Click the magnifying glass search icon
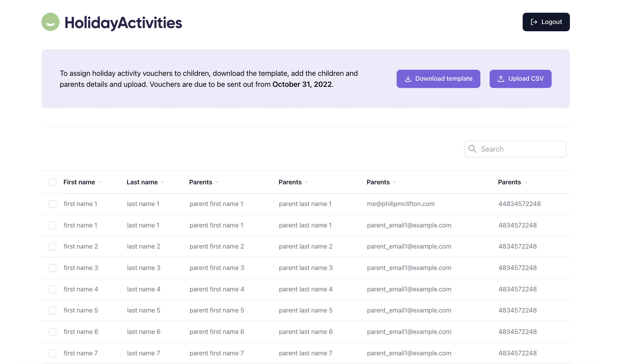This screenshot has width=620, height=364. point(472,149)
